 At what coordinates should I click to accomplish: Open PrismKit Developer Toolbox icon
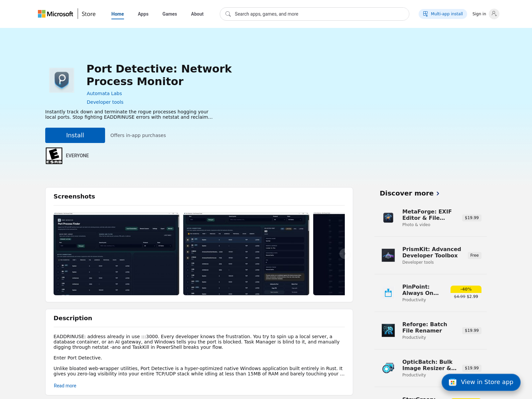pos(388,255)
